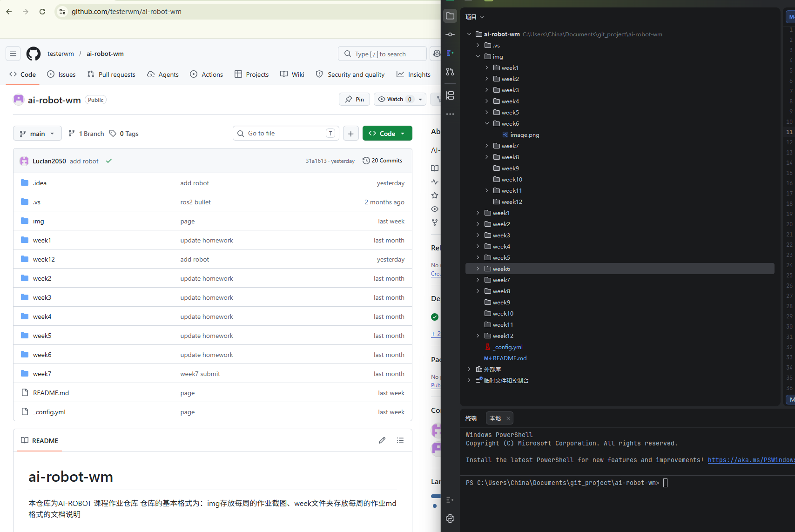Click 'week7 submit' commit message
Viewport: 795px width, 532px height.
(200, 374)
